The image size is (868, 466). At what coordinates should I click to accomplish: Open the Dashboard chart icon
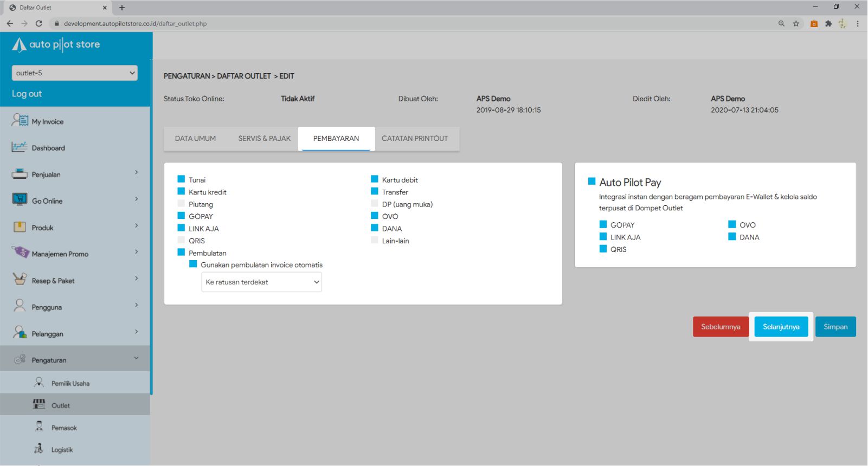(x=20, y=147)
